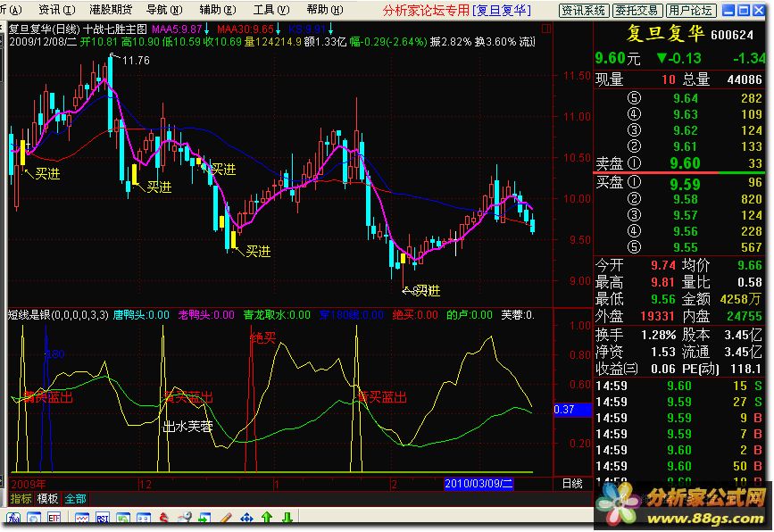This screenshot has width=774, height=532.
Task: Click buy level ⑤ price 9.55
Action: point(686,248)
